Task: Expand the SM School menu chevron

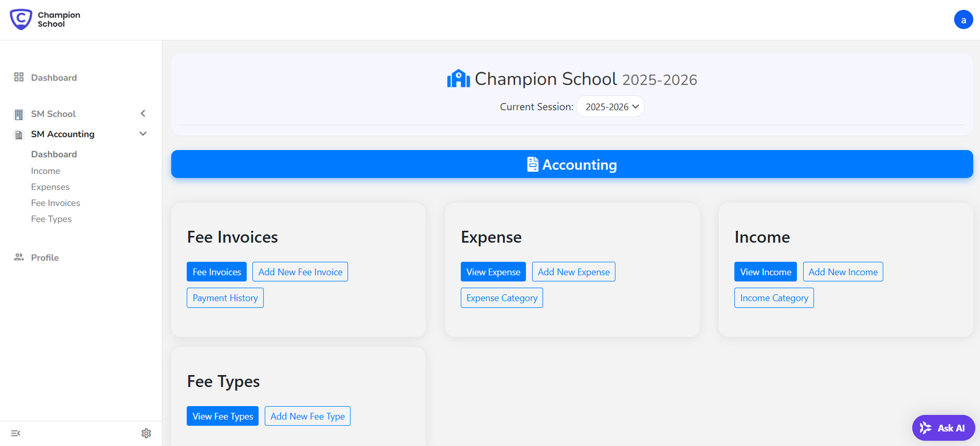Action: (x=143, y=113)
